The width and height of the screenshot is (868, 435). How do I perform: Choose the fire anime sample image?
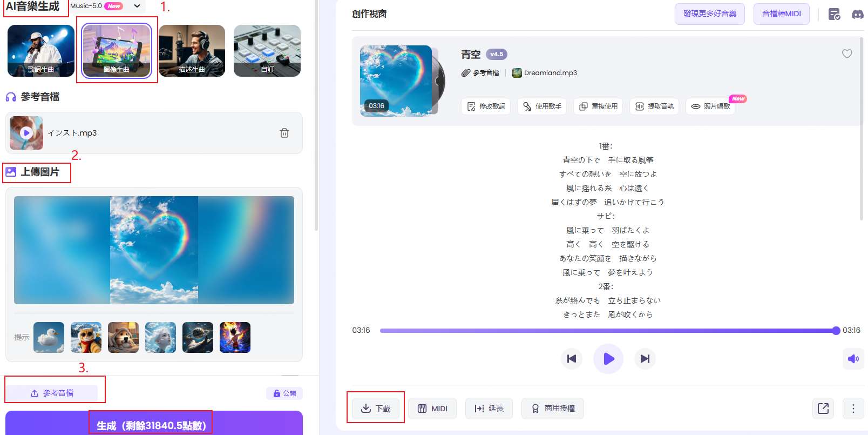click(x=235, y=337)
